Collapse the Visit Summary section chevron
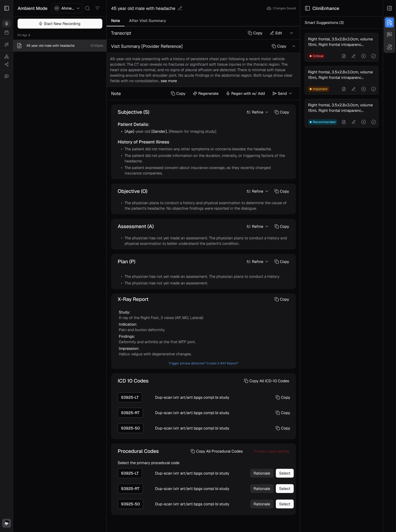 click(x=294, y=46)
